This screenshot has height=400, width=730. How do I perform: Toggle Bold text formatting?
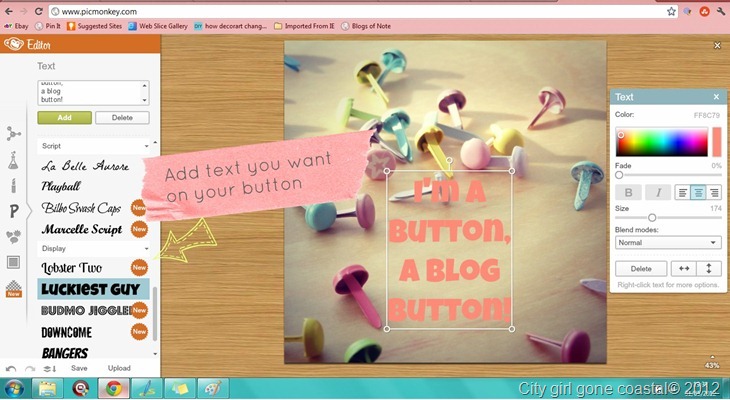629,192
